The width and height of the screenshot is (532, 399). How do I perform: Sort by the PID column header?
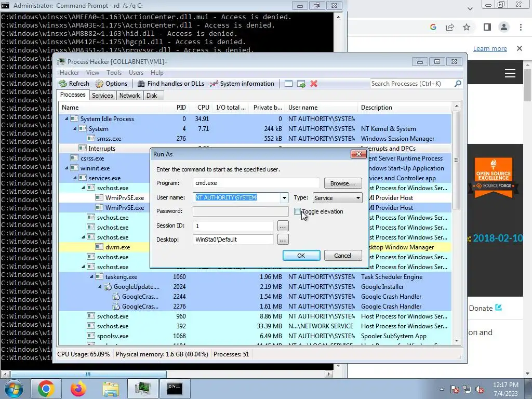(x=177, y=108)
